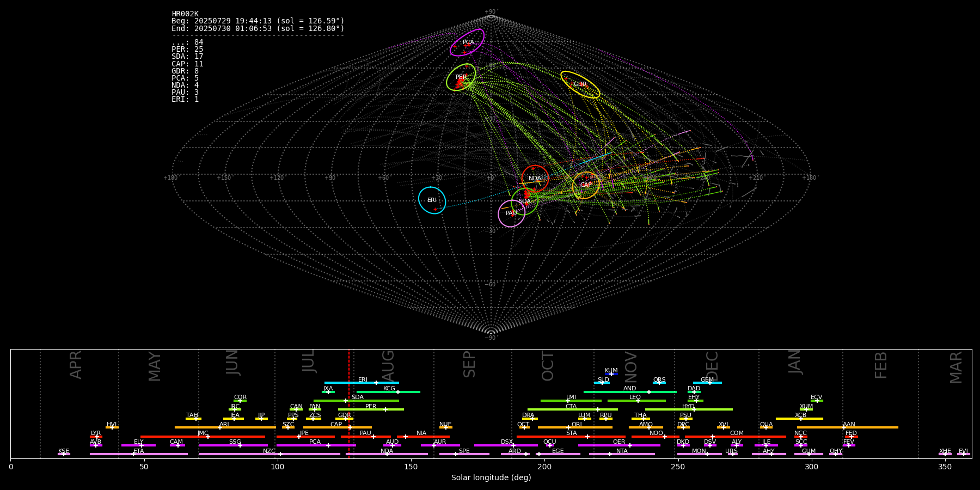Click the green CTA activity bar in timeline
980x490 pixels.
click(x=573, y=409)
